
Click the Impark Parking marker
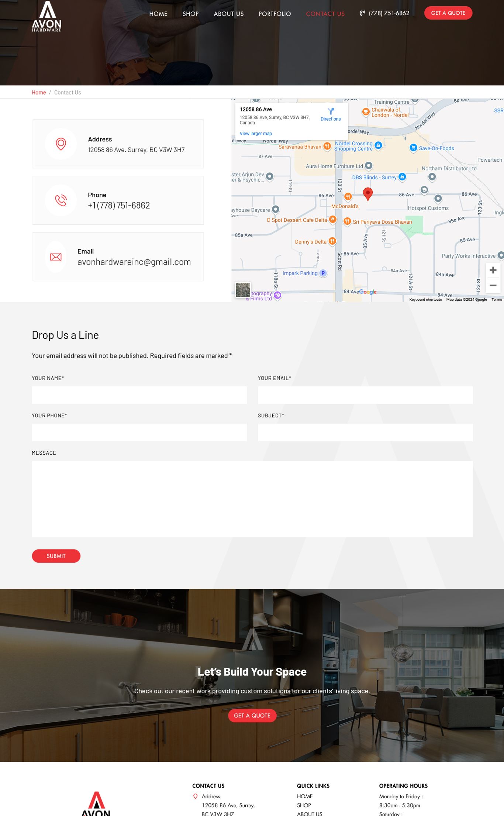click(x=323, y=273)
